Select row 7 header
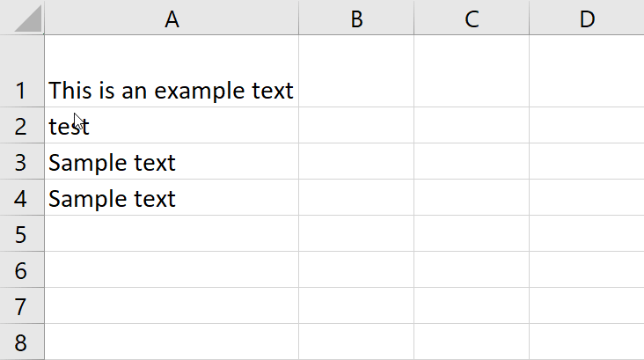Screen dimensions: 644x360 (22, 306)
